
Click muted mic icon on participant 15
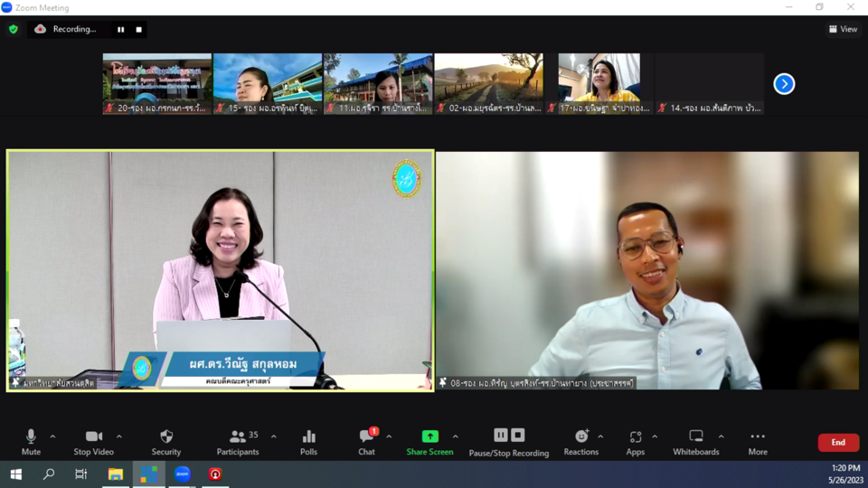coord(220,108)
